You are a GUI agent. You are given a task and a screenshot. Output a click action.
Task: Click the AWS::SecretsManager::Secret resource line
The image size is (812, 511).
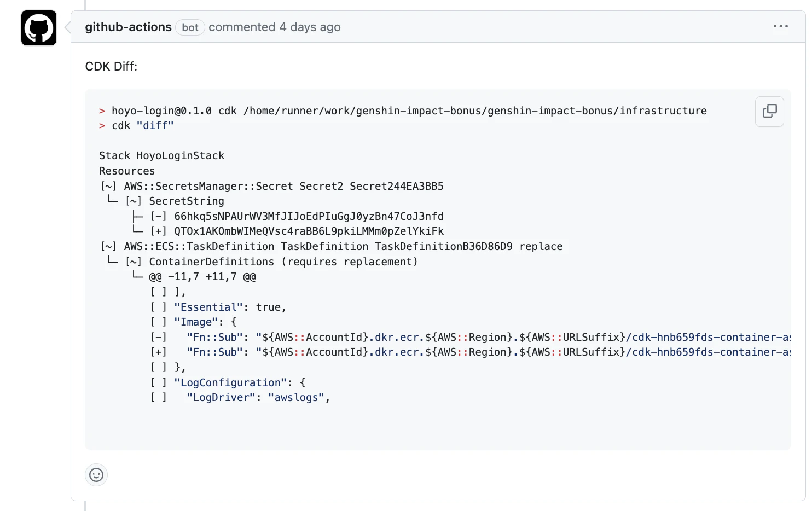271,186
